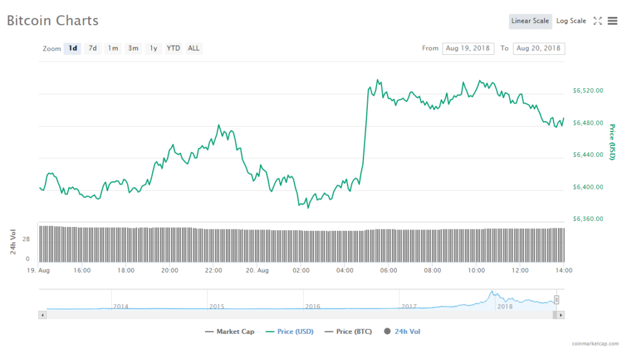Click the From date field
632x364 pixels.
(468, 48)
